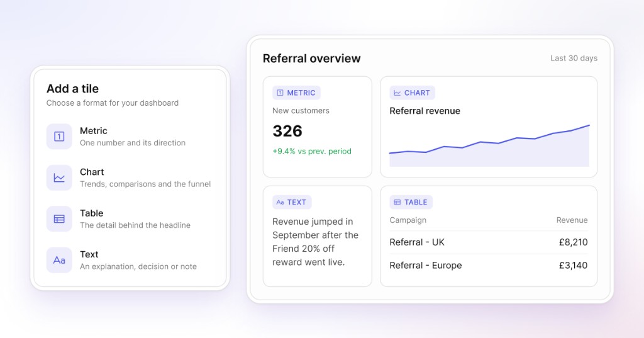Click An explanation, decision or note description
This screenshot has height=338, width=644.
(138, 266)
